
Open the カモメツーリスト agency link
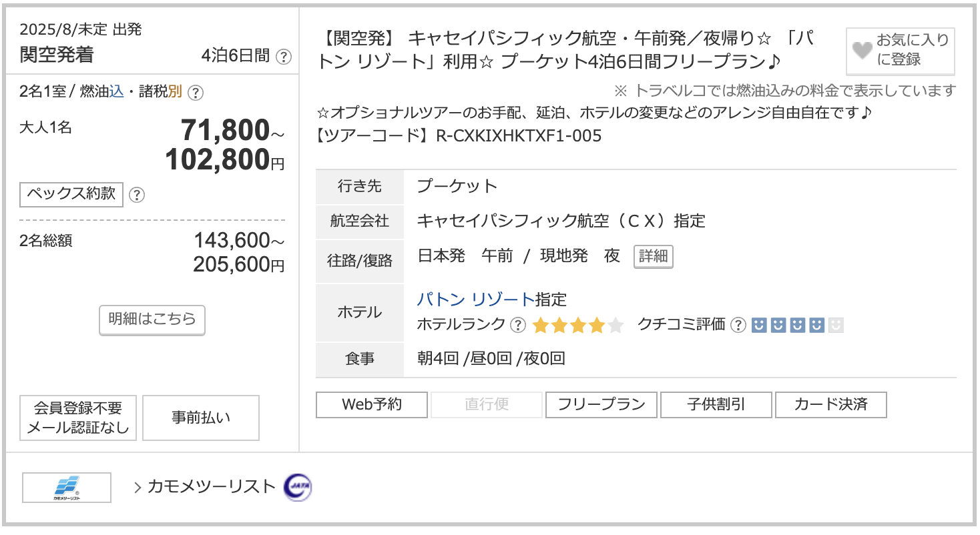coord(211,487)
